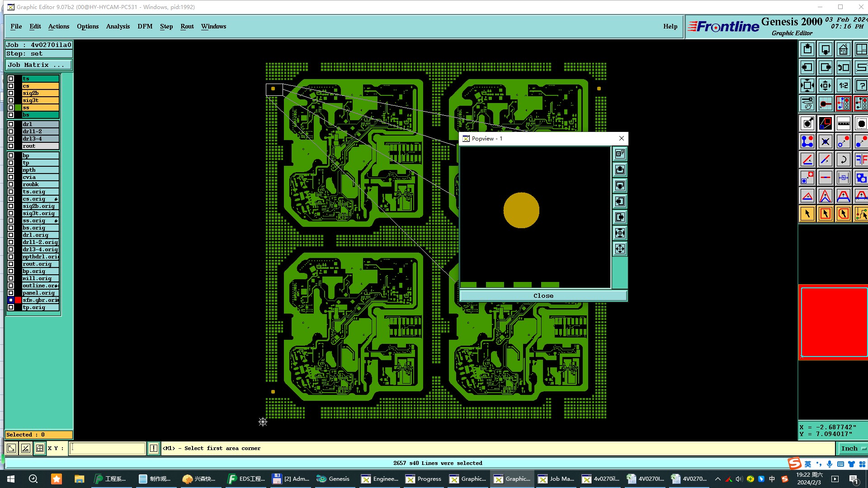Viewport: 868px width, 488px height.
Task: Open the DFM menu
Action: [145, 26]
